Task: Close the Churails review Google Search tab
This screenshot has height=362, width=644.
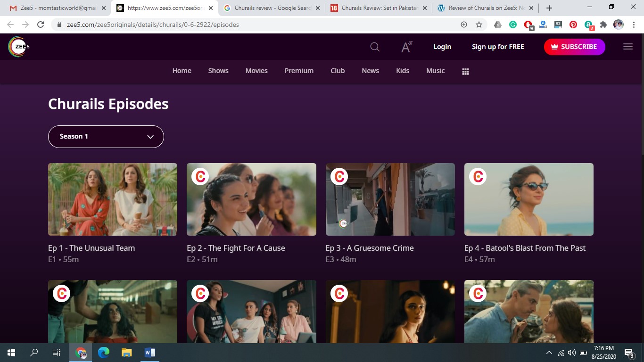Action: pos(317,8)
